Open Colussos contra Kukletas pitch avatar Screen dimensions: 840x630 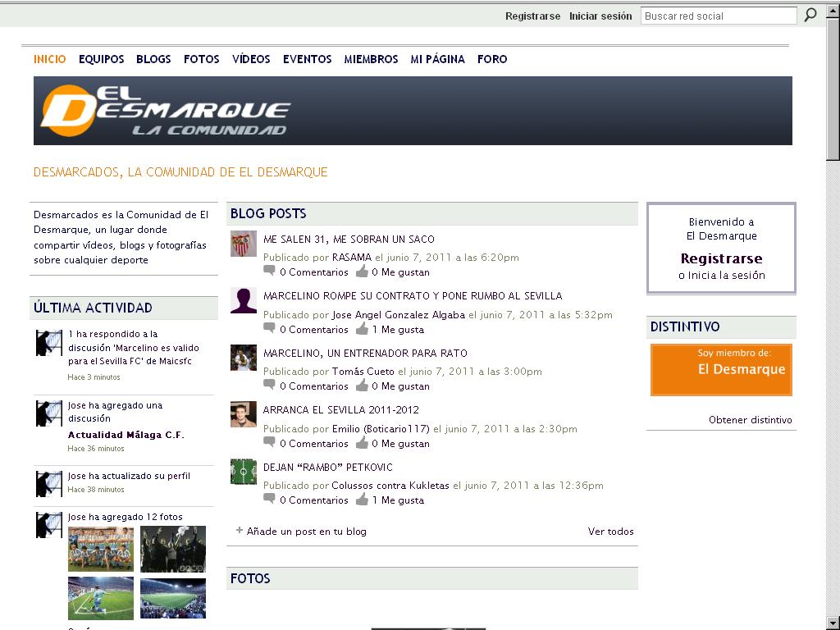243,472
